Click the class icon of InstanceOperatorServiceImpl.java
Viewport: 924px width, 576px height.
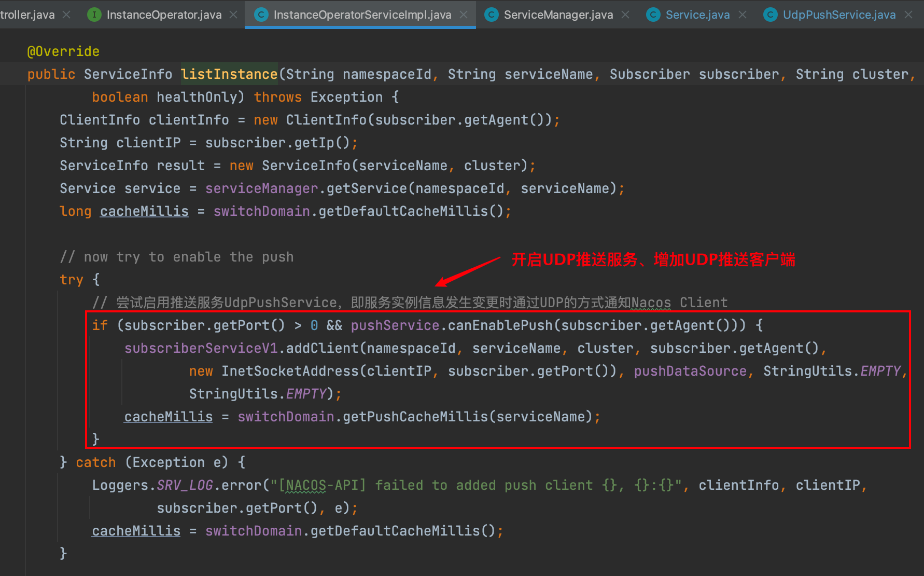(261, 15)
